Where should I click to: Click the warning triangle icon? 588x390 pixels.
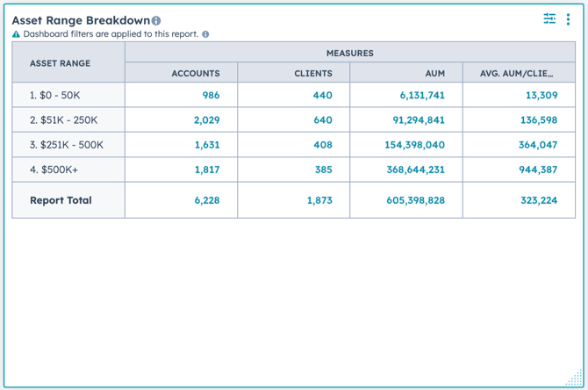16,34
